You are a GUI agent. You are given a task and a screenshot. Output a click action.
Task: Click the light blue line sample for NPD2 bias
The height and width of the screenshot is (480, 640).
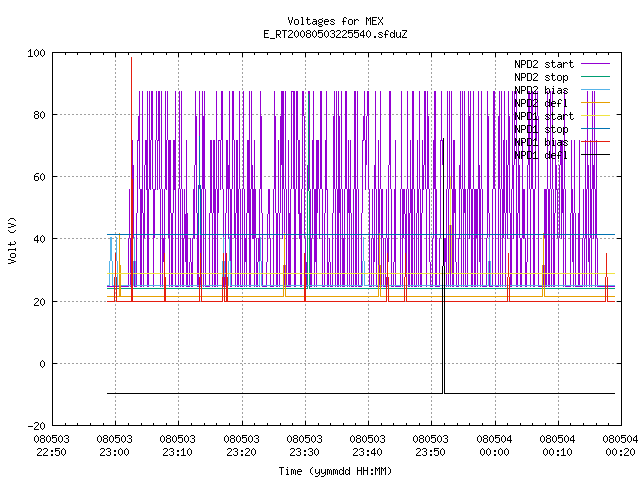coord(596,89)
